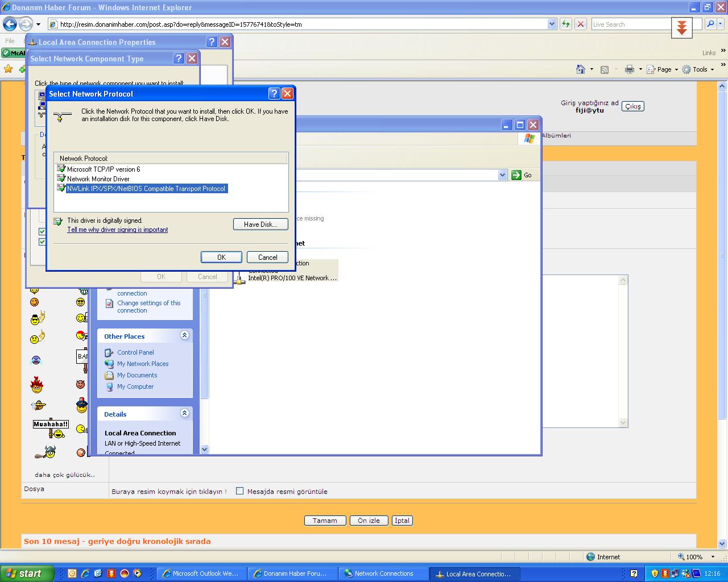Image resolution: width=728 pixels, height=582 pixels.
Task: Click the red Stop loading icon
Action: click(x=580, y=24)
